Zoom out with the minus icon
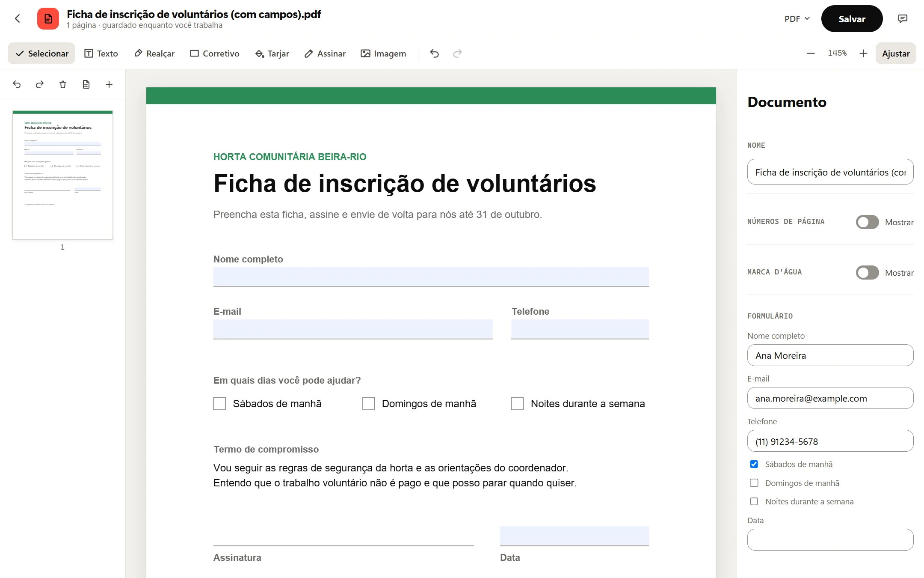The height and width of the screenshot is (578, 924). [x=811, y=53]
